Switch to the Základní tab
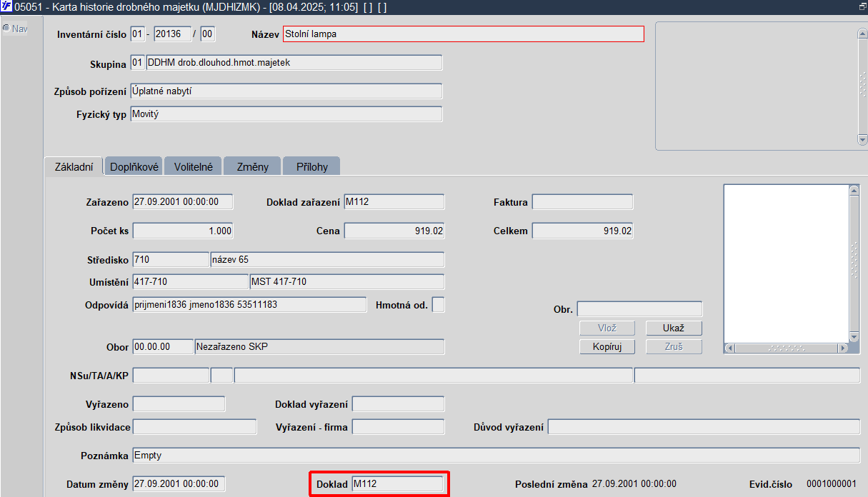The image size is (868, 497). click(x=74, y=166)
